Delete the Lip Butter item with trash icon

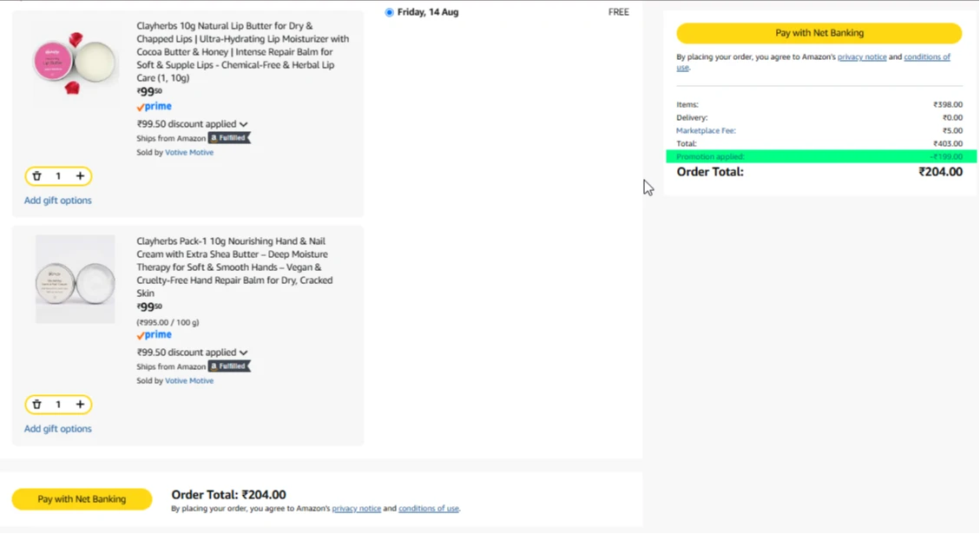[36, 176]
